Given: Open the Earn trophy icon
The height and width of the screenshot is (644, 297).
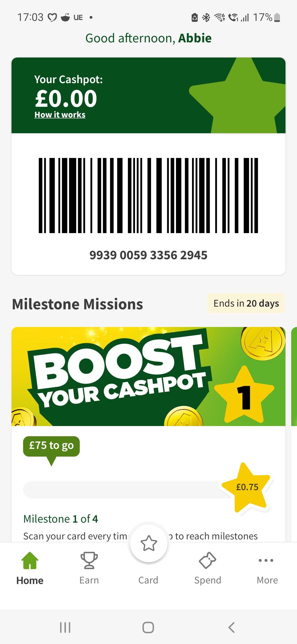Looking at the screenshot, I should [89, 560].
